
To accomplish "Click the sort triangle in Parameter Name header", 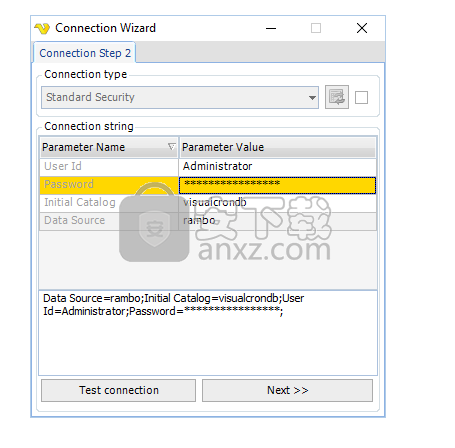I will [x=171, y=147].
